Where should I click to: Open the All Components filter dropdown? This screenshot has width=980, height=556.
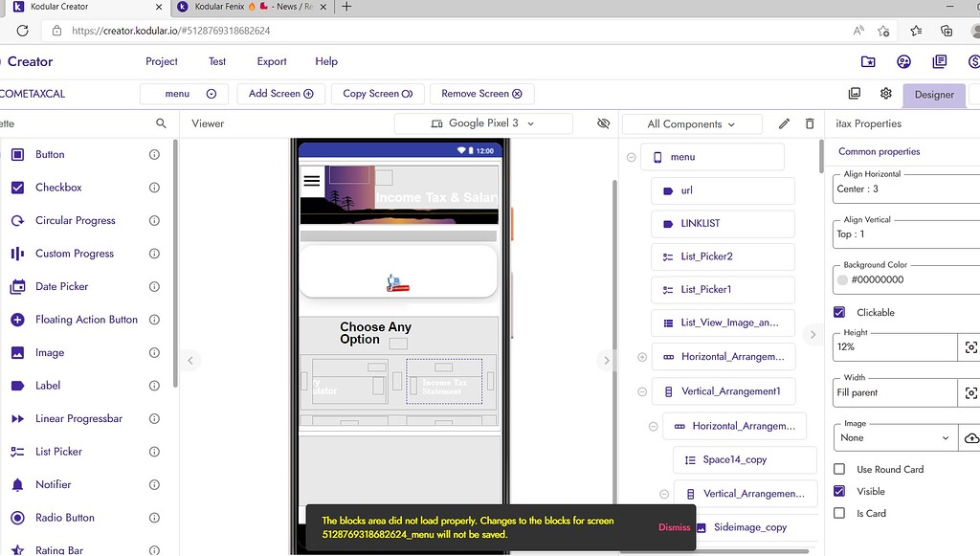point(692,124)
